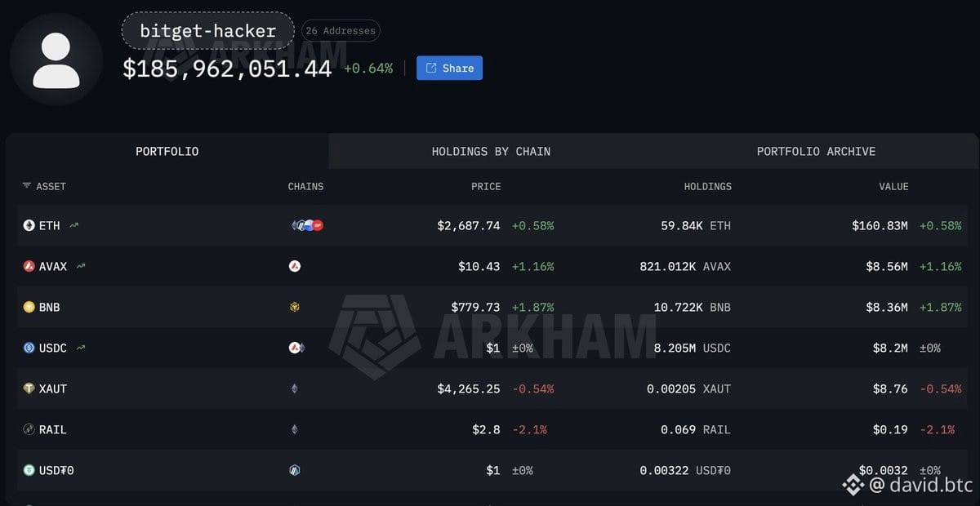Click the AVAX token icon
Image resolution: width=980 pixels, height=506 pixels.
point(29,266)
